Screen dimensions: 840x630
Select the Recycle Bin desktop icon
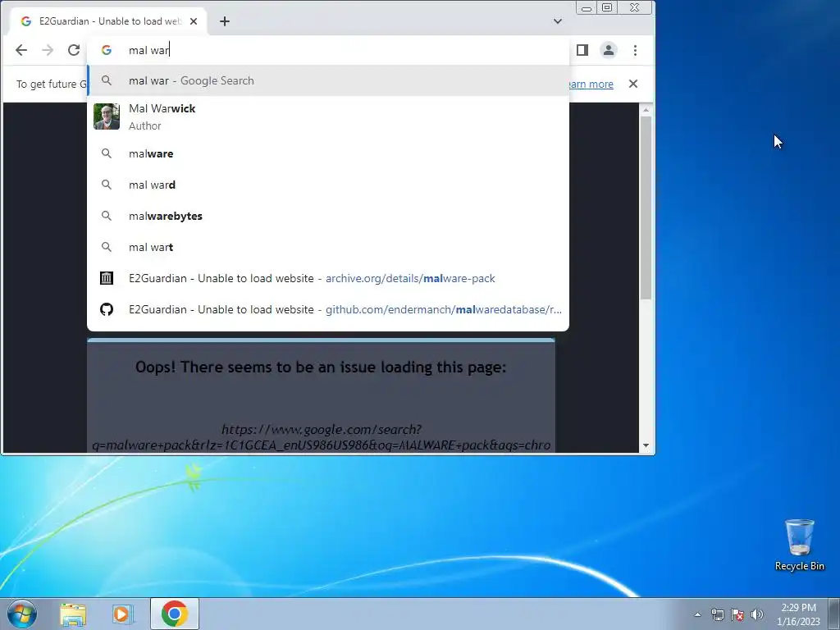coord(799,545)
